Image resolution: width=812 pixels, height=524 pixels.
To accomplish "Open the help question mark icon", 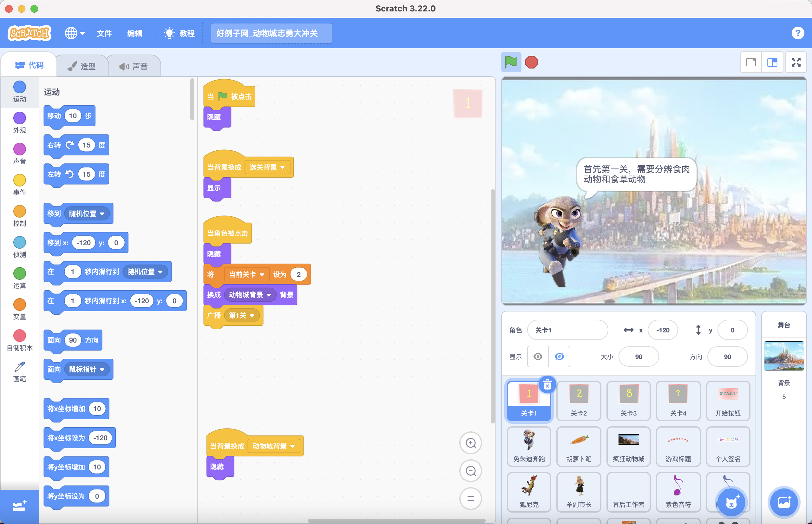I will (x=798, y=33).
